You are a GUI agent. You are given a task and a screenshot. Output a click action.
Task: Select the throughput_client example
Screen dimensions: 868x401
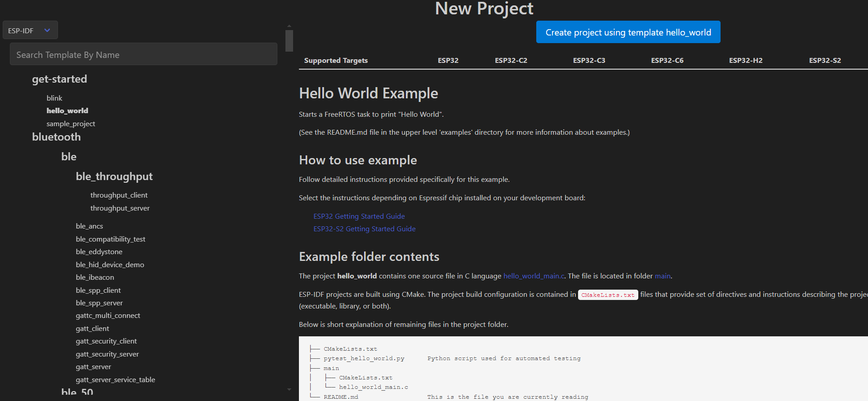(119, 195)
